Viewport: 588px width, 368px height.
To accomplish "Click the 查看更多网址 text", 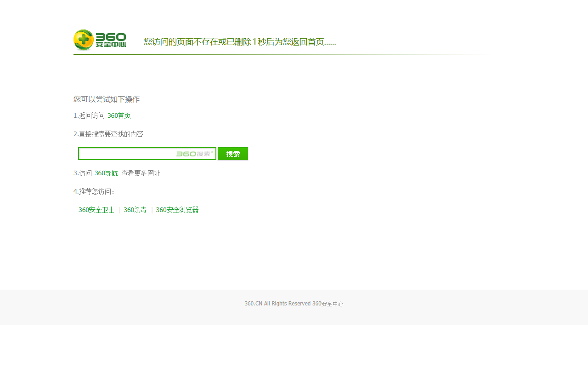I will tap(141, 173).
